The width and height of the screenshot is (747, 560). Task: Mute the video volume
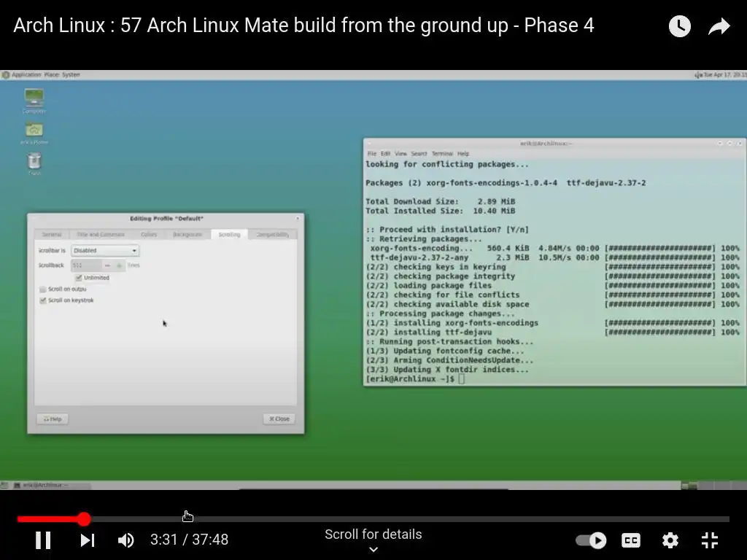point(125,540)
